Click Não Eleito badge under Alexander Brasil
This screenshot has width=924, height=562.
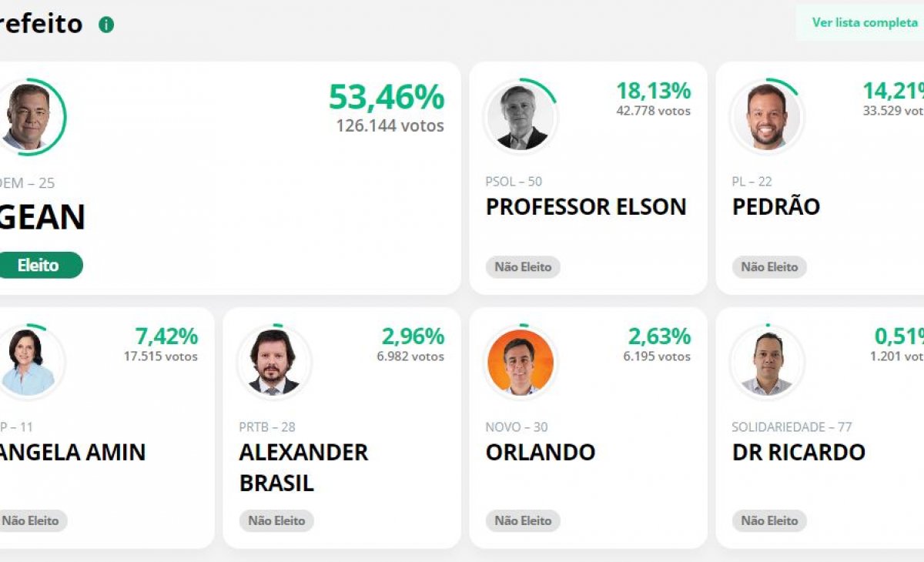click(276, 520)
